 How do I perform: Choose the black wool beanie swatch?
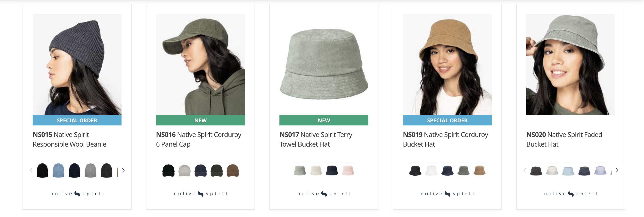42,171
